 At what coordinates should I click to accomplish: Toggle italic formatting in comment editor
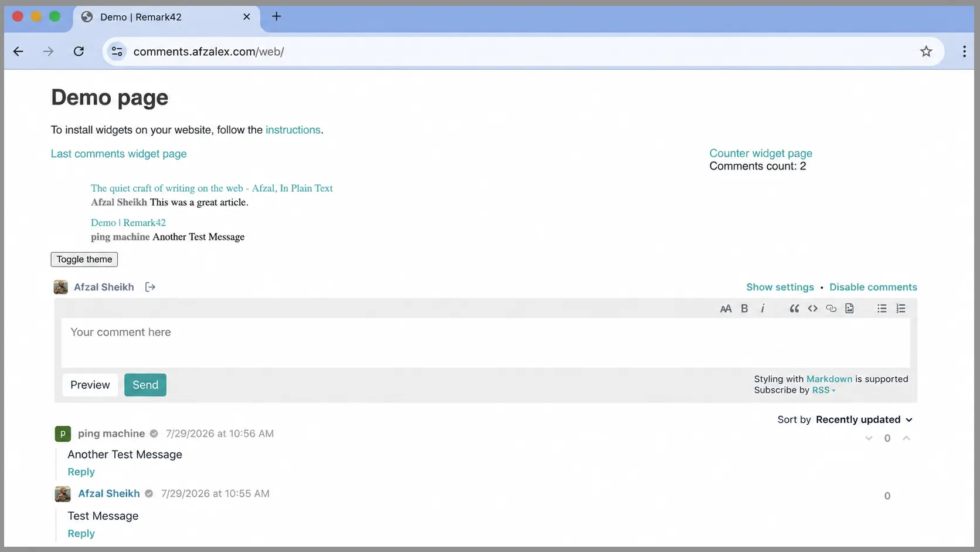[763, 309]
